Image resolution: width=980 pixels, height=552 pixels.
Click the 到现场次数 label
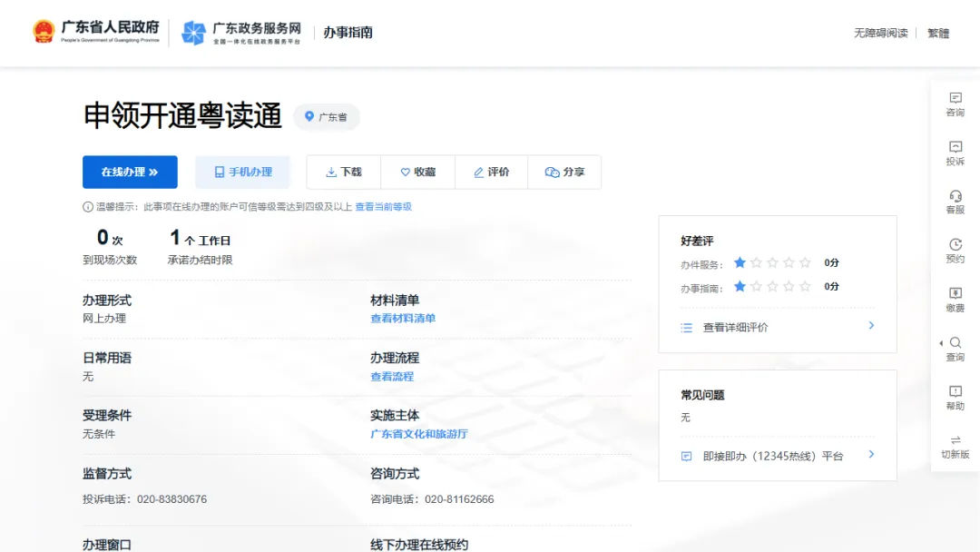point(110,260)
